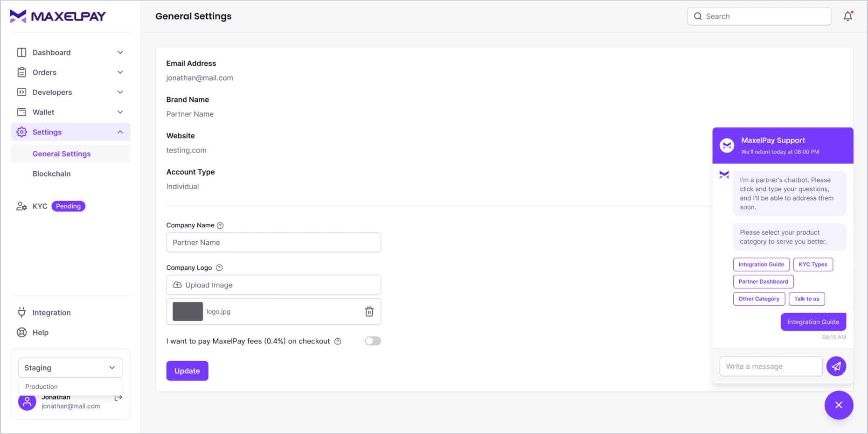Click the MaxelPay logo
This screenshot has height=434, width=868.
(58, 16)
